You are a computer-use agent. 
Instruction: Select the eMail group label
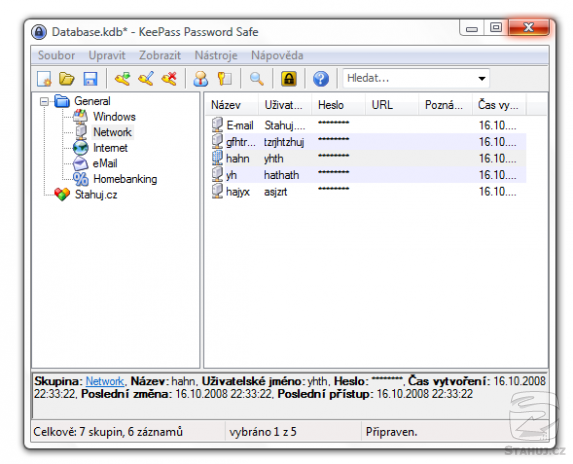pos(105,163)
